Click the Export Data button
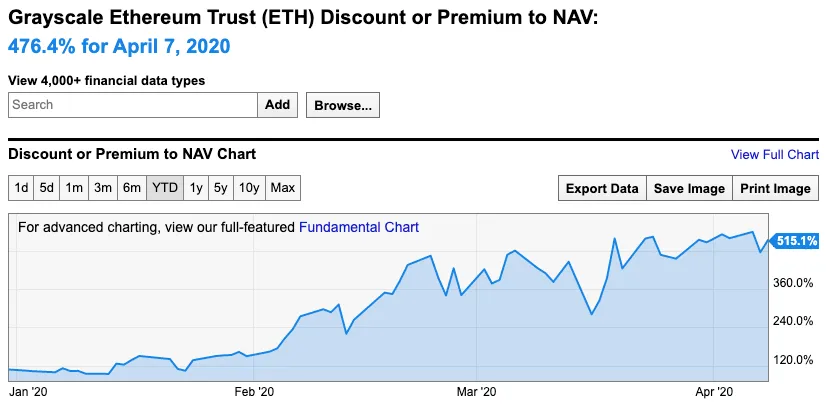The height and width of the screenshot is (404, 826). pyautogui.click(x=602, y=189)
